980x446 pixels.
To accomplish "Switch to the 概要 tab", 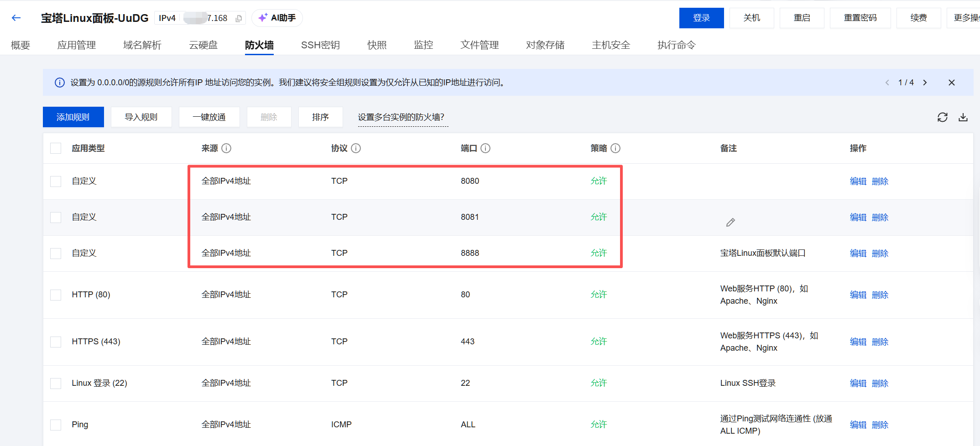I will [x=21, y=45].
